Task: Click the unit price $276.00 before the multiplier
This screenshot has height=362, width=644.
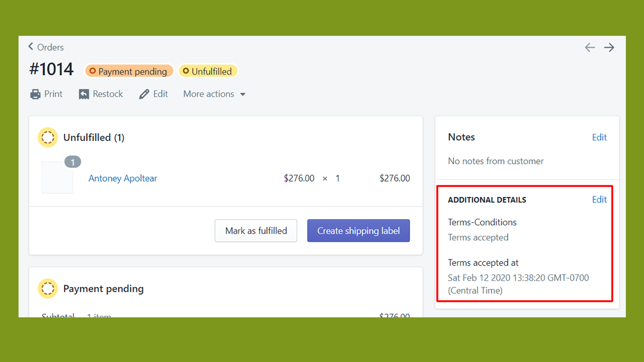Action: pyautogui.click(x=299, y=178)
